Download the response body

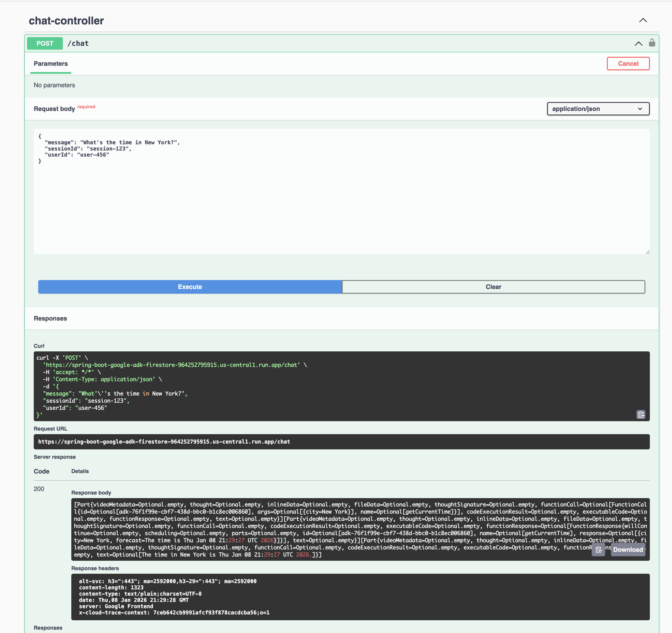pos(628,550)
